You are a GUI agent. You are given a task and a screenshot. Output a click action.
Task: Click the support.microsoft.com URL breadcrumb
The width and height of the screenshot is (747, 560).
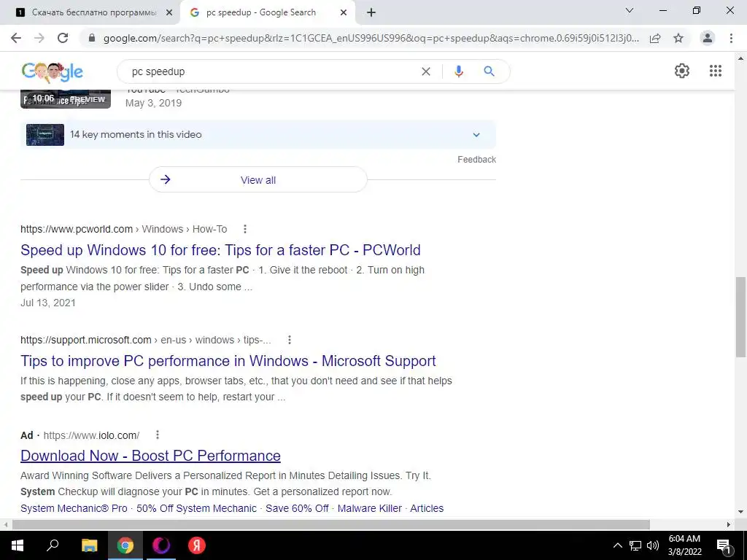coord(146,340)
